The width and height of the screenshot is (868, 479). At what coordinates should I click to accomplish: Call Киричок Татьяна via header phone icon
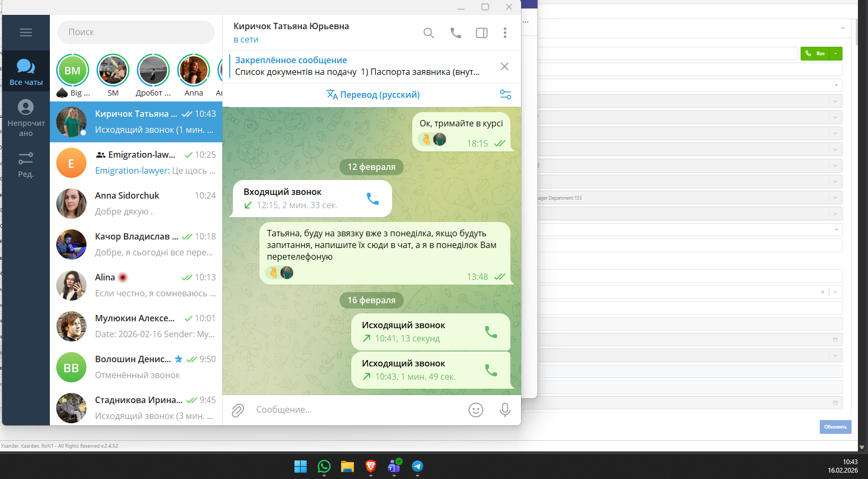pos(456,33)
